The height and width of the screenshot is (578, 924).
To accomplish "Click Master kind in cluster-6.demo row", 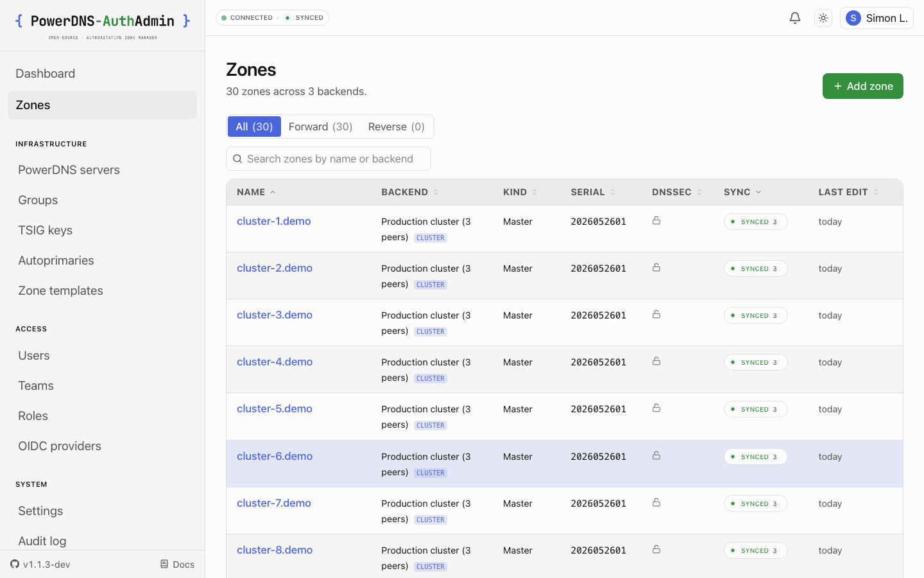I will click(x=518, y=457).
